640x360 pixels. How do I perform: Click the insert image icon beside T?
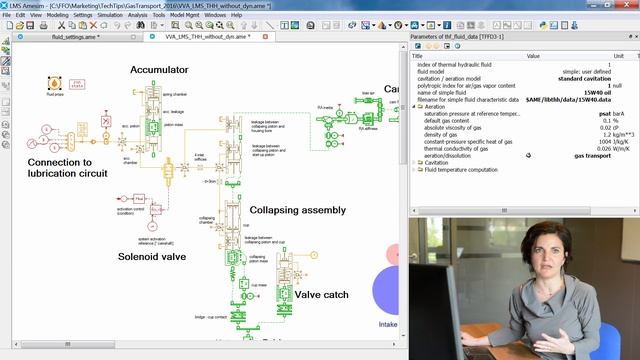pos(295,25)
